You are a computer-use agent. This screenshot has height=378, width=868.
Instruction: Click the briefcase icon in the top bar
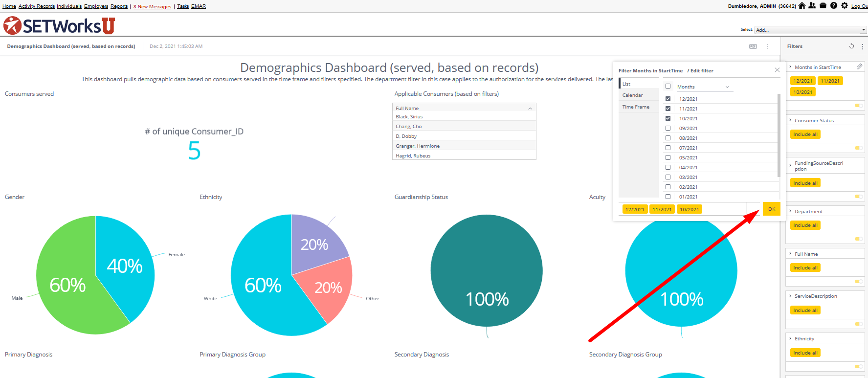pos(823,6)
